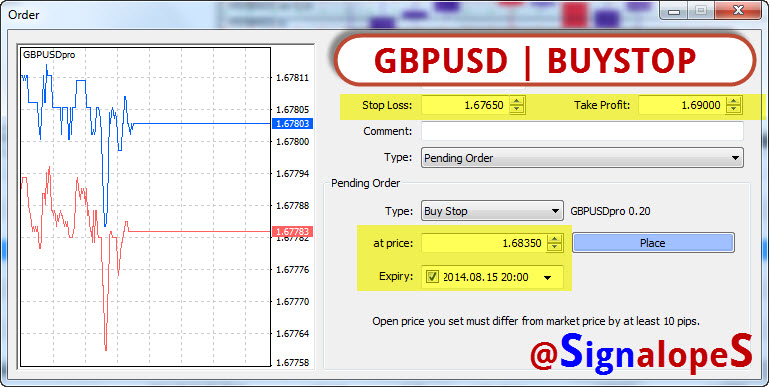Increase Take Profit with up arrow
This screenshot has width=769, height=387.
[x=734, y=101]
